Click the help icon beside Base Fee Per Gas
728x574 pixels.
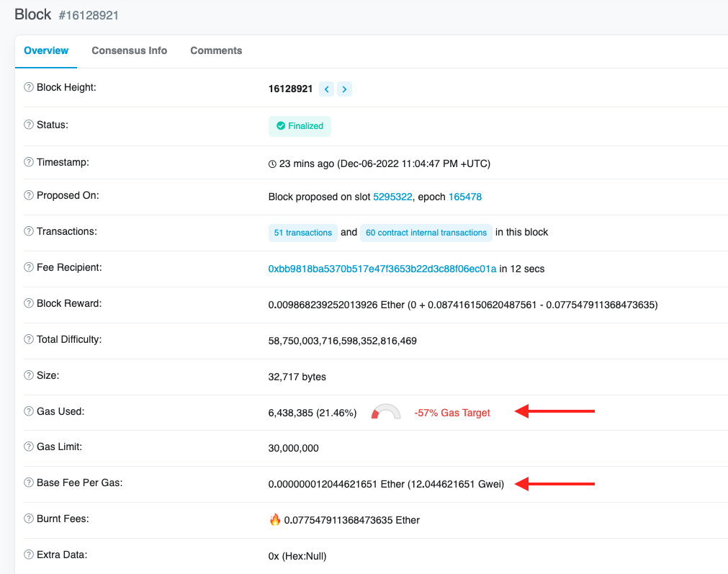[x=27, y=483]
